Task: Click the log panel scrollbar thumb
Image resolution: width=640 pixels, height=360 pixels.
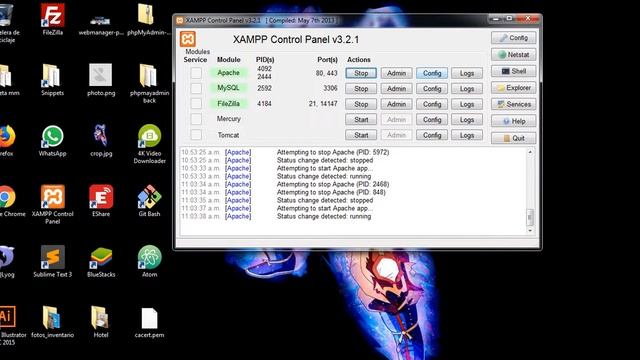Action: click(x=530, y=218)
